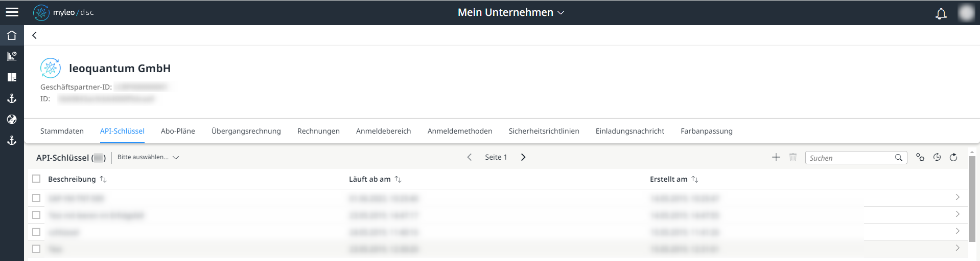Click the Geschäftspartner-ID label
This screenshot has height=261, width=980.
coord(76,87)
